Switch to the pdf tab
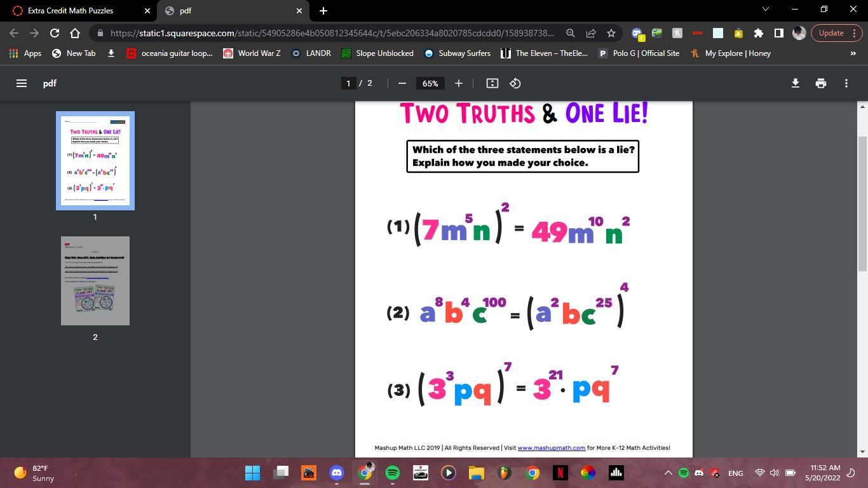The width and height of the screenshot is (868, 488). (233, 11)
